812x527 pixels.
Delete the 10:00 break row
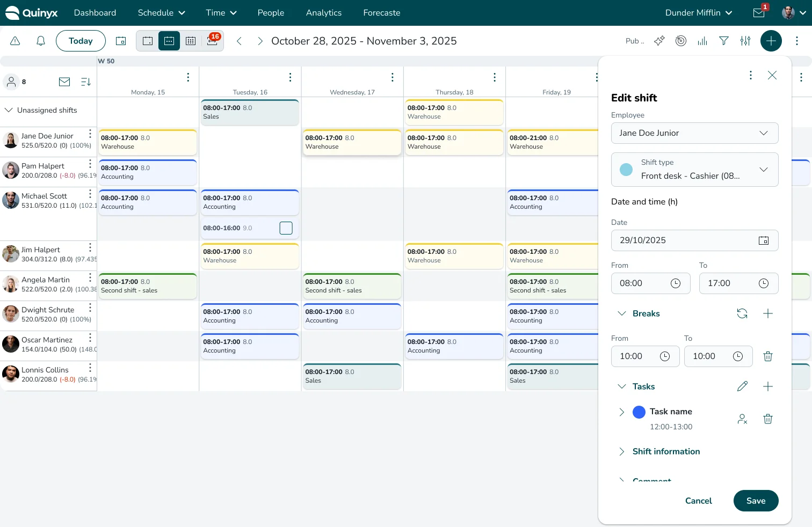(768, 356)
